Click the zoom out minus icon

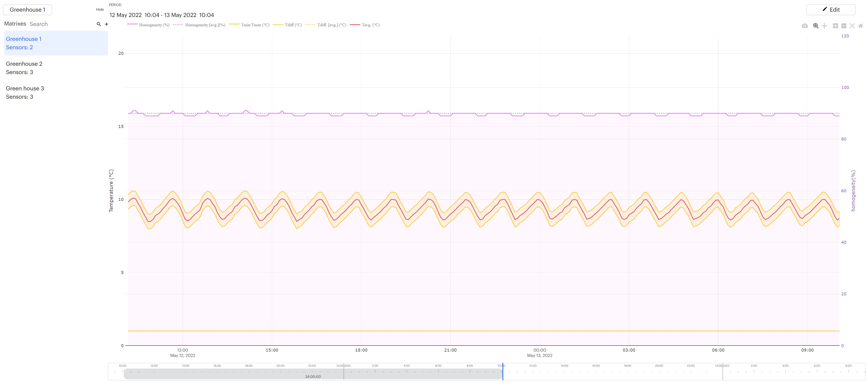[x=844, y=26]
